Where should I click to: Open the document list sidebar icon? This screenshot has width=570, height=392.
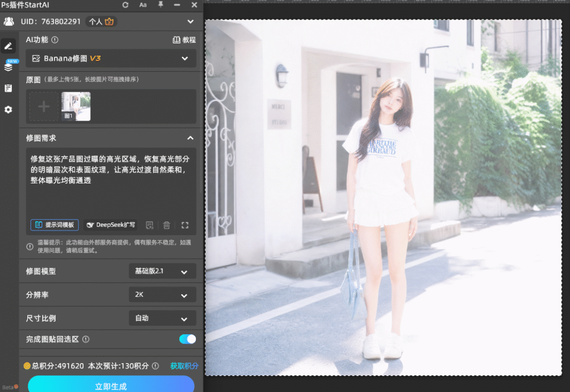[x=8, y=88]
